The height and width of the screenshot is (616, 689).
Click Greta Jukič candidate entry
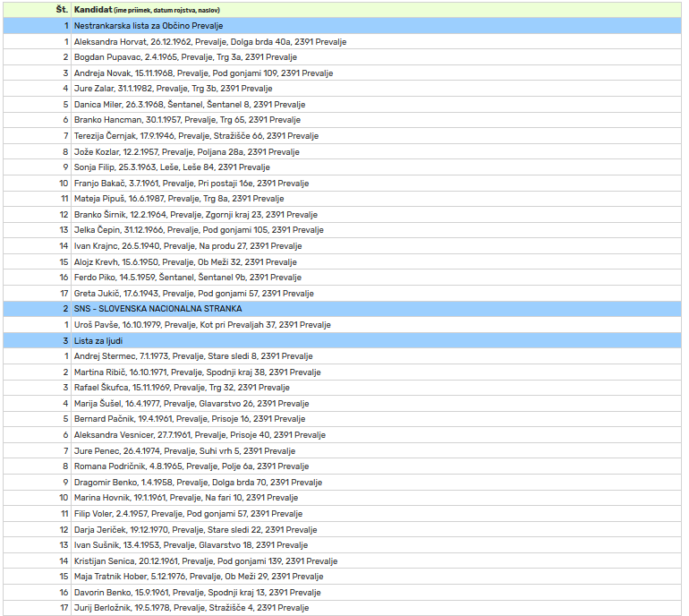coord(193,293)
